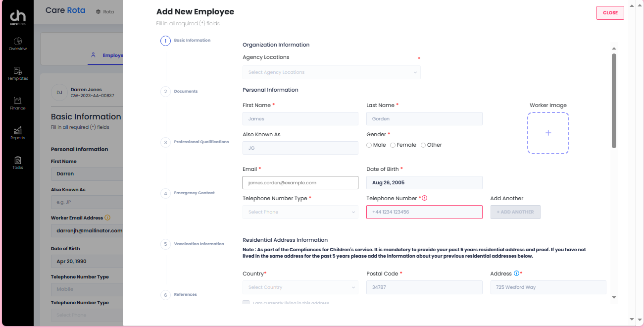The width and height of the screenshot is (644, 328).
Task: Open the Select Country dropdown
Action: [300, 287]
